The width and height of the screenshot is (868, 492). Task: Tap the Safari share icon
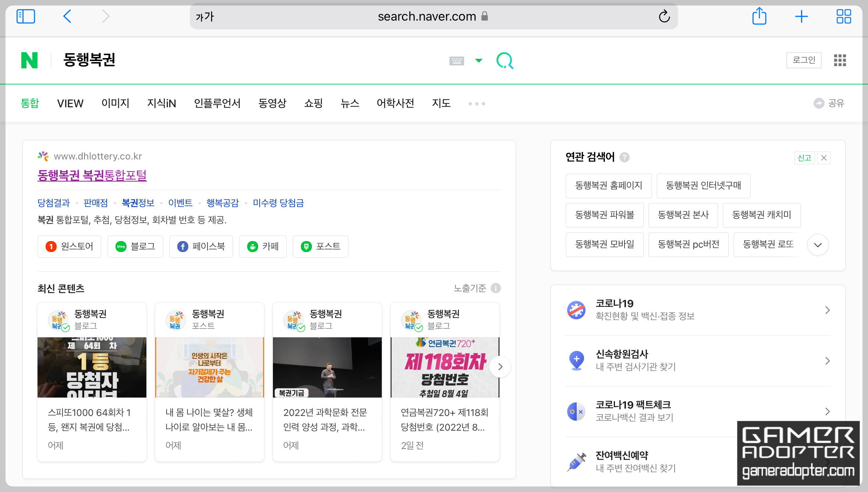point(759,17)
